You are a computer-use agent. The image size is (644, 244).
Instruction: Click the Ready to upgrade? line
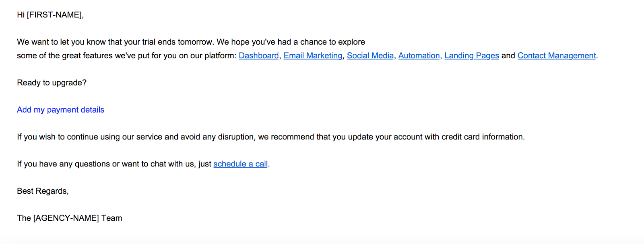52,83
